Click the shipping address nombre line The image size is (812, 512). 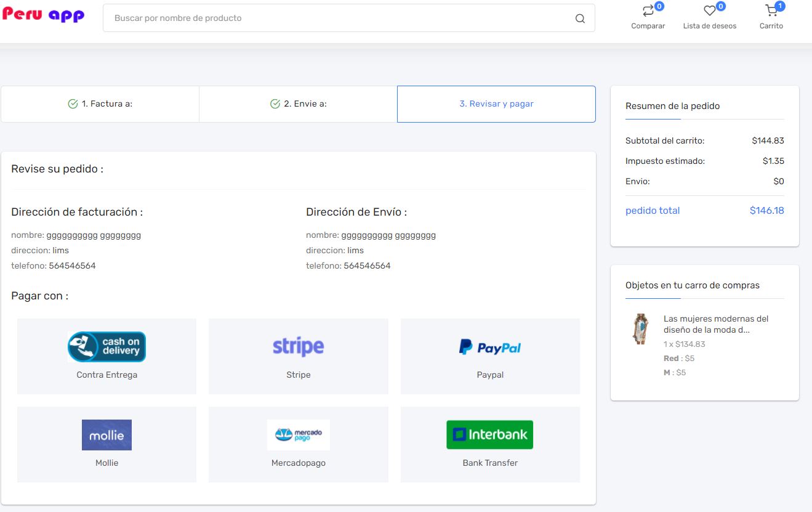coord(371,235)
